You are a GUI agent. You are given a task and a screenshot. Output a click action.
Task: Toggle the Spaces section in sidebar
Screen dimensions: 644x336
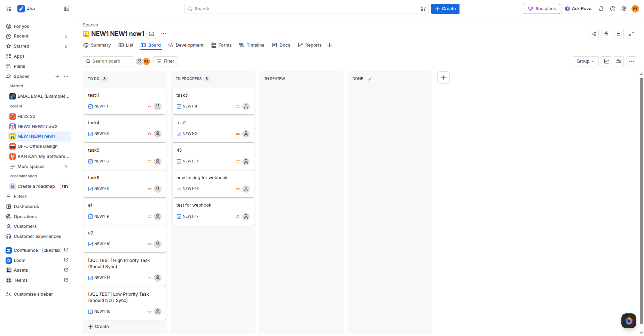[22, 77]
